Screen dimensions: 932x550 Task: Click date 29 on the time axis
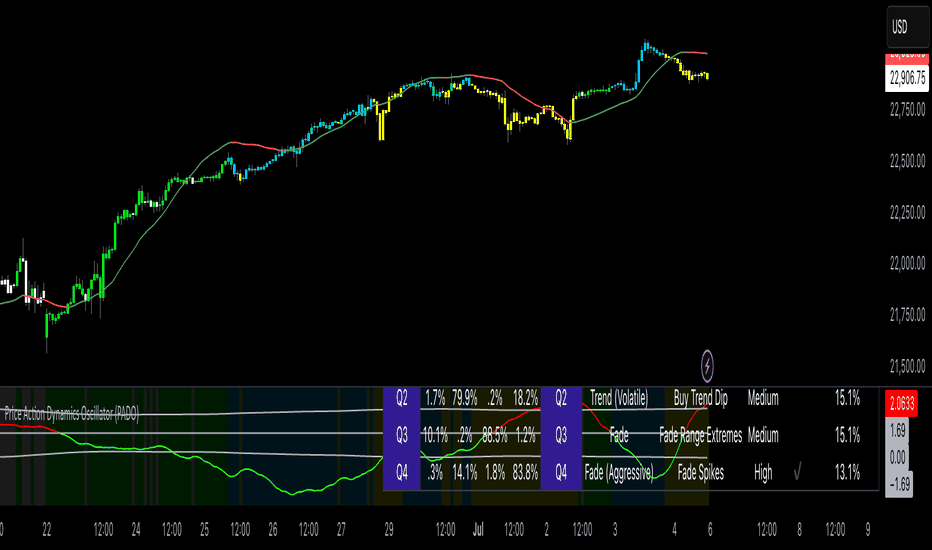pos(389,529)
